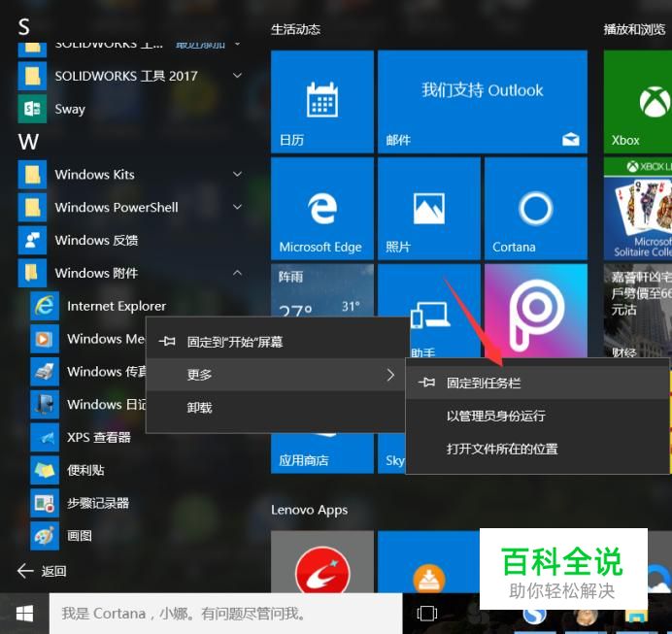Open the orange download app tile
672x634 pixels.
coord(428,562)
